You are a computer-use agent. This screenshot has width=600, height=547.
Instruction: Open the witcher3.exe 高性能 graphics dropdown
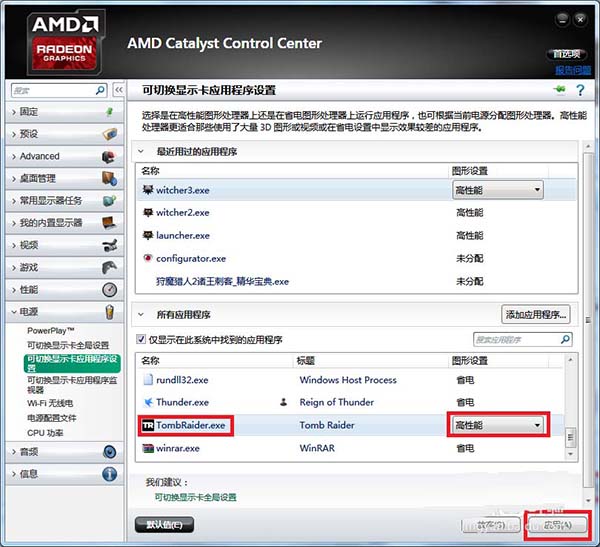[498, 190]
